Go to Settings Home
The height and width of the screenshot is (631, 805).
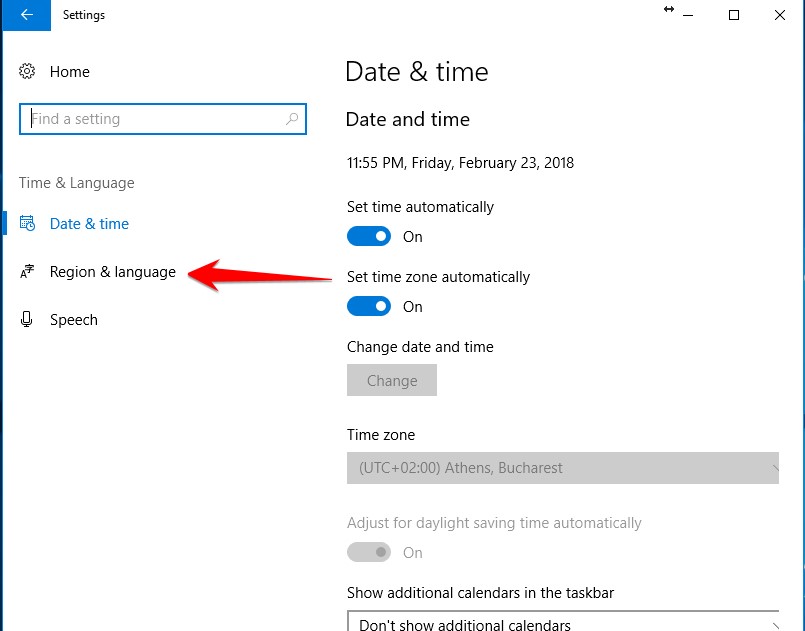[69, 72]
